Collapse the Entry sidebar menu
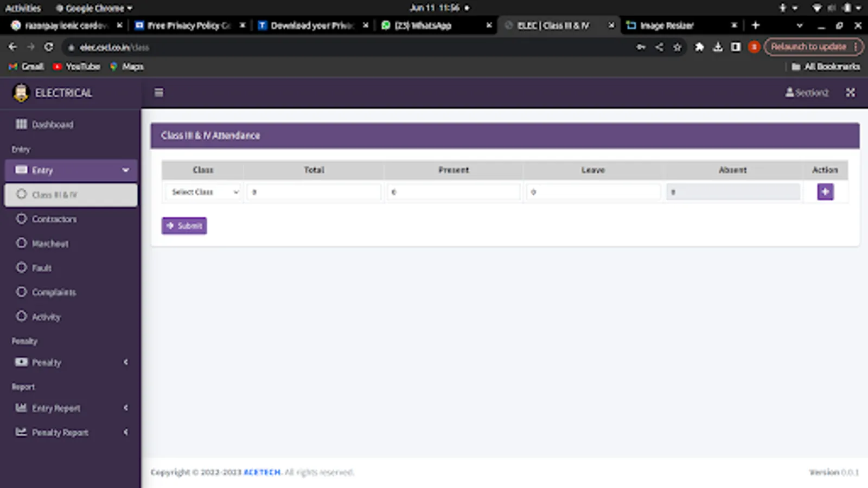 tap(71, 170)
